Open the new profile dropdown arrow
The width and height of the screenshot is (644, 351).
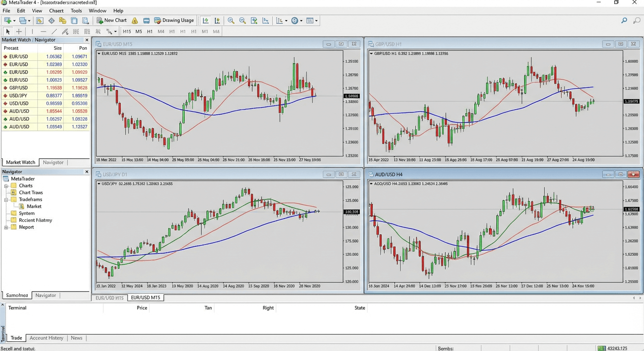[x=14, y=21]
